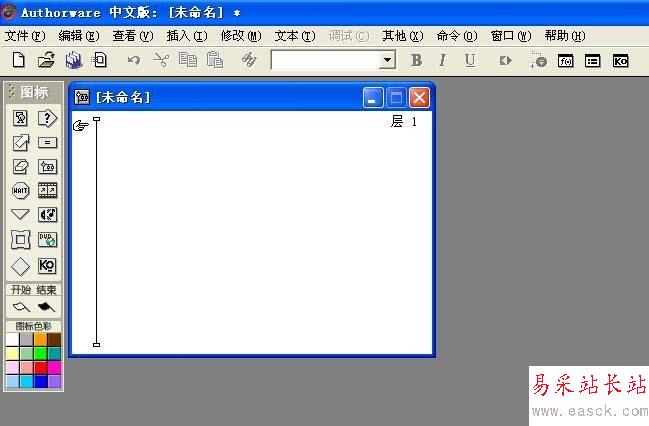
Task: Pick the Navigate triangle icon
Action: pyautogui.click(x=20, y=214)
